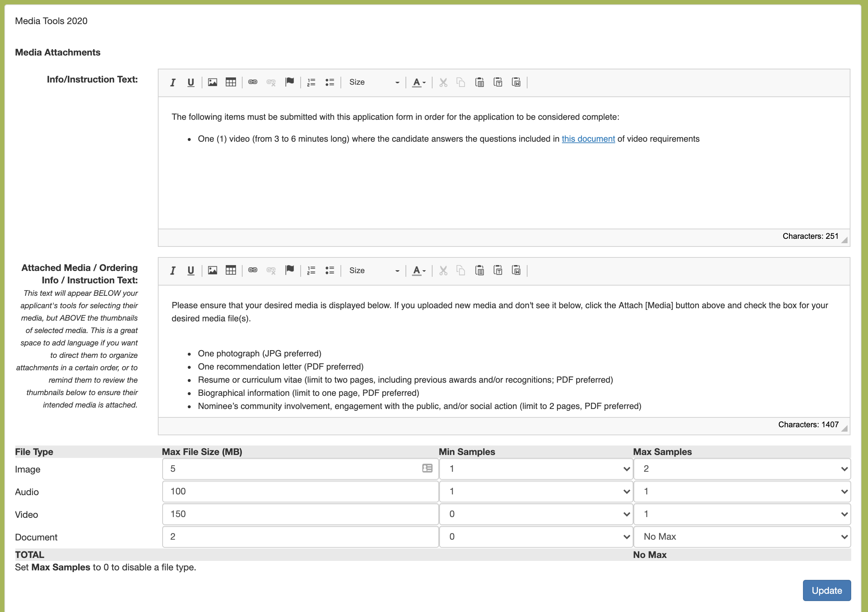
Task: Open Audio Min Samples dropdown
Action: coord(536,491)
